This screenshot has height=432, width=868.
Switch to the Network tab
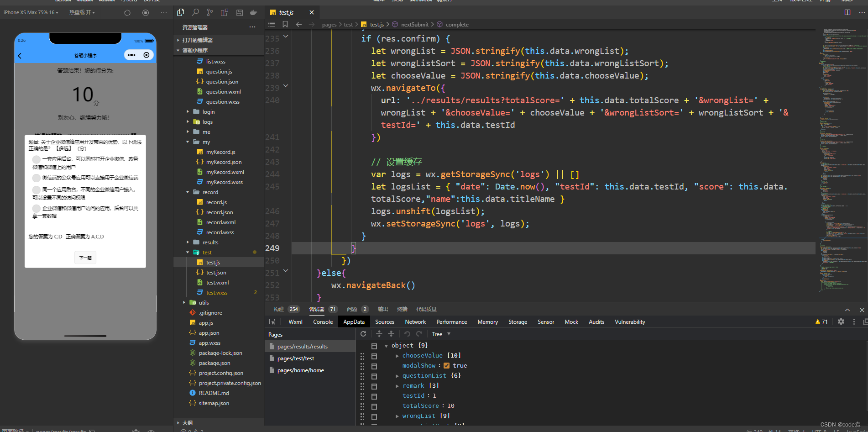pyautogui.click(x=415, y=322)
